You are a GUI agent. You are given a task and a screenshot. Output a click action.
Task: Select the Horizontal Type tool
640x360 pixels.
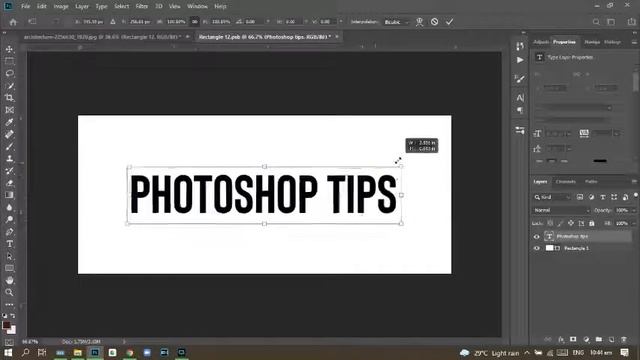(x=9, y=244)
